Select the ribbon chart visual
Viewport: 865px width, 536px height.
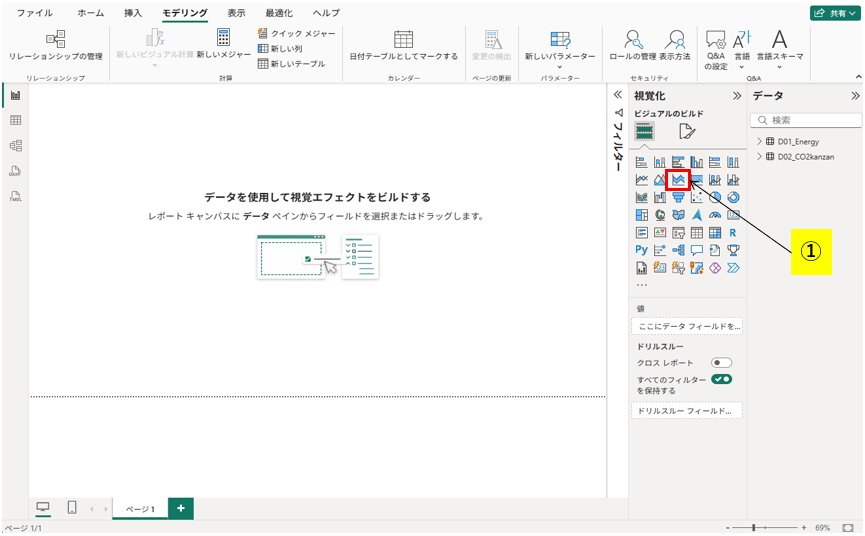(641, 197)
